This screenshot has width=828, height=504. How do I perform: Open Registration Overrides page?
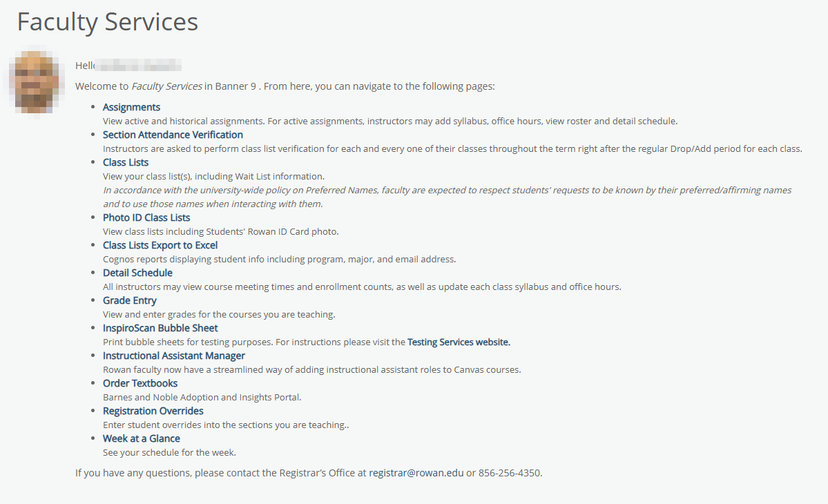(x=153, y=411)
